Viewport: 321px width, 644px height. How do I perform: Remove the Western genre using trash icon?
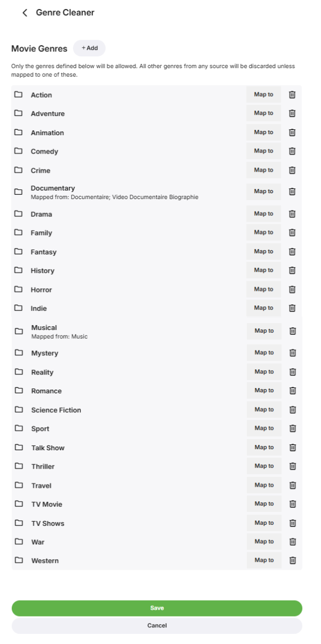(293, 560)
